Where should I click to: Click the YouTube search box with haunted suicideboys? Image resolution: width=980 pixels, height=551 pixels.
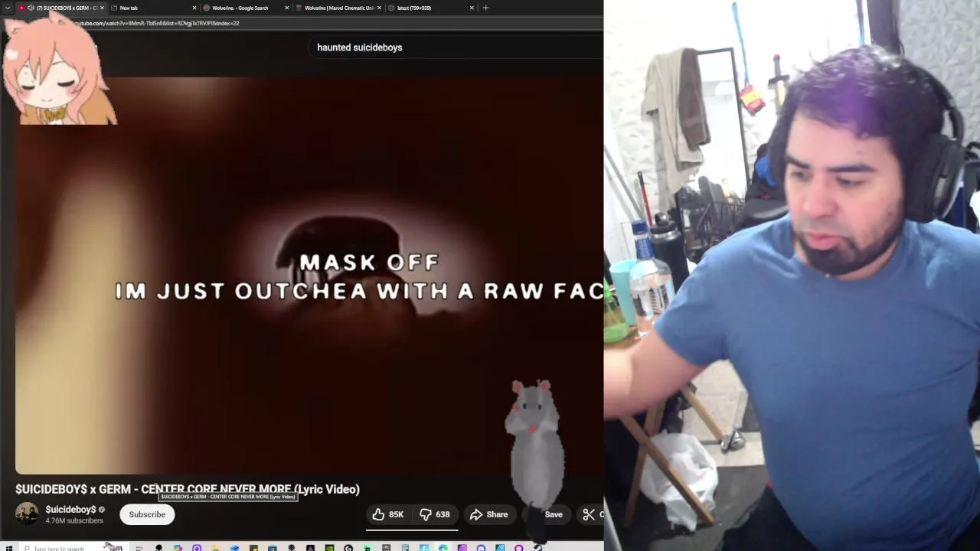[456, 47]
